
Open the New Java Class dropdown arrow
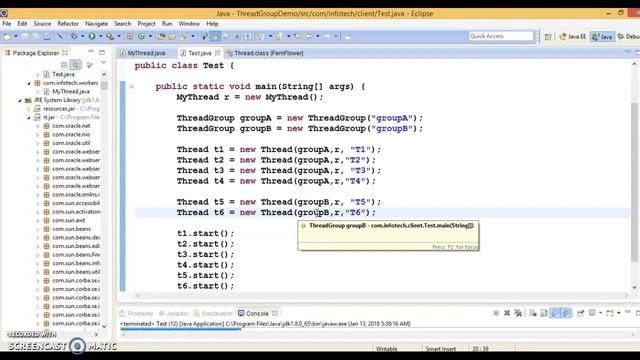[150, 36]
